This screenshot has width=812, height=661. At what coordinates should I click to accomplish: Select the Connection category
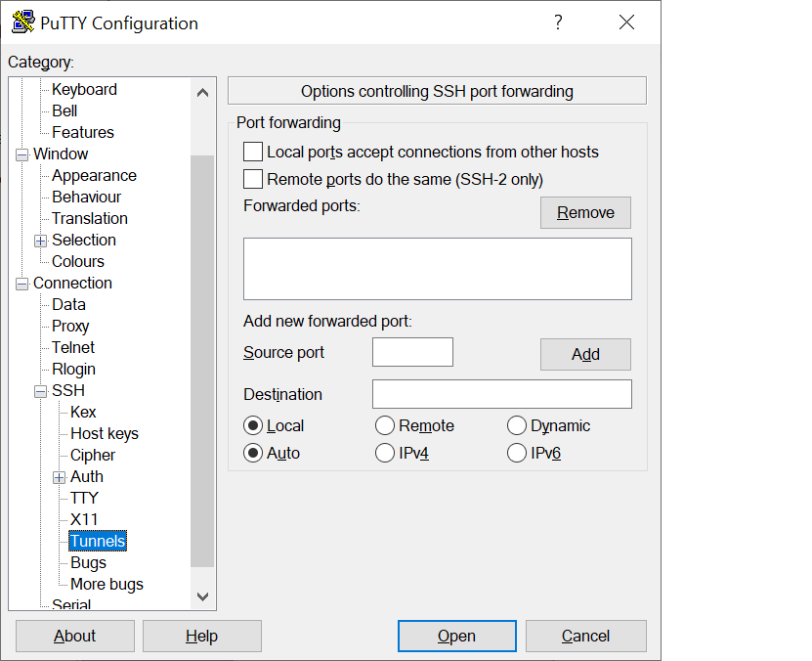coord(72,283)
